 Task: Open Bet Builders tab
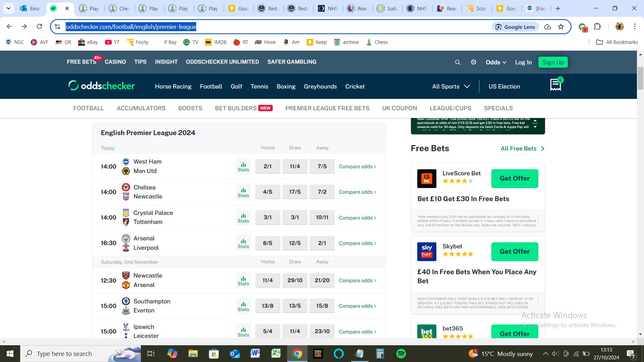pos(244,108)
